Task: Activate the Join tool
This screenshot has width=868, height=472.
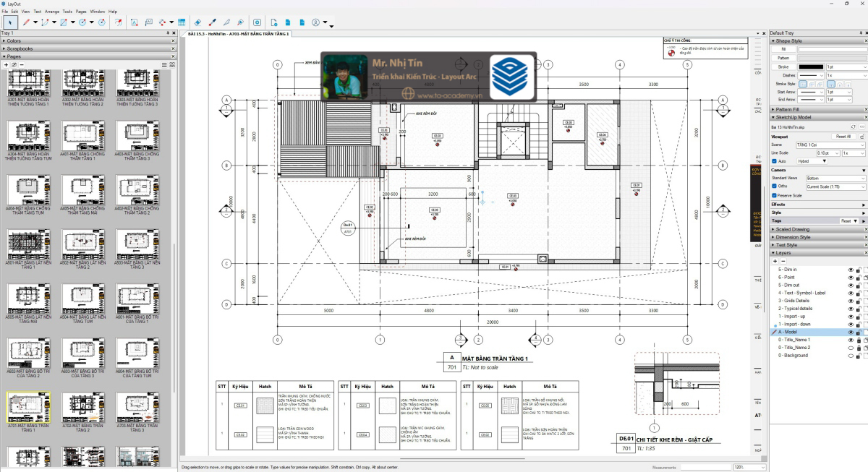Action: tap(240, 22)
